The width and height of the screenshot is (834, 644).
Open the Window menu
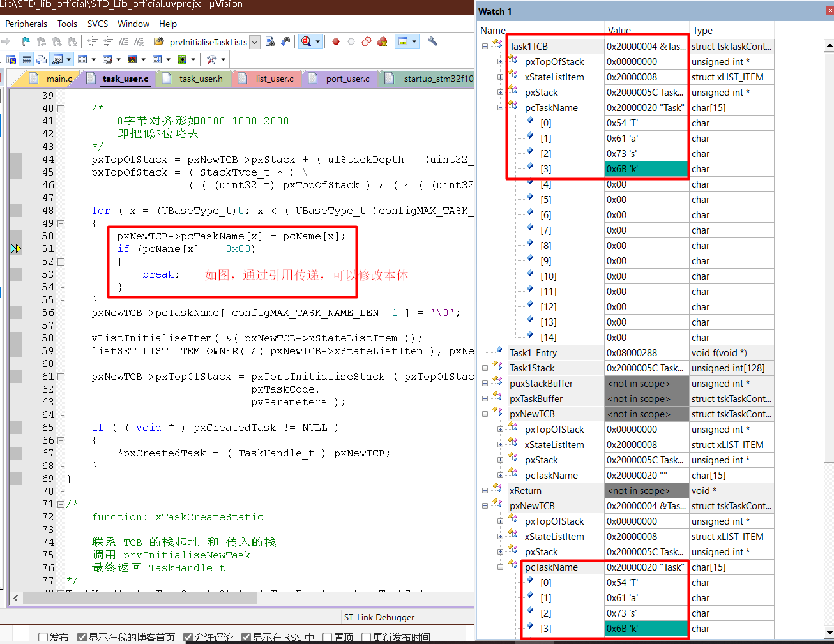[x=133, y=24]
